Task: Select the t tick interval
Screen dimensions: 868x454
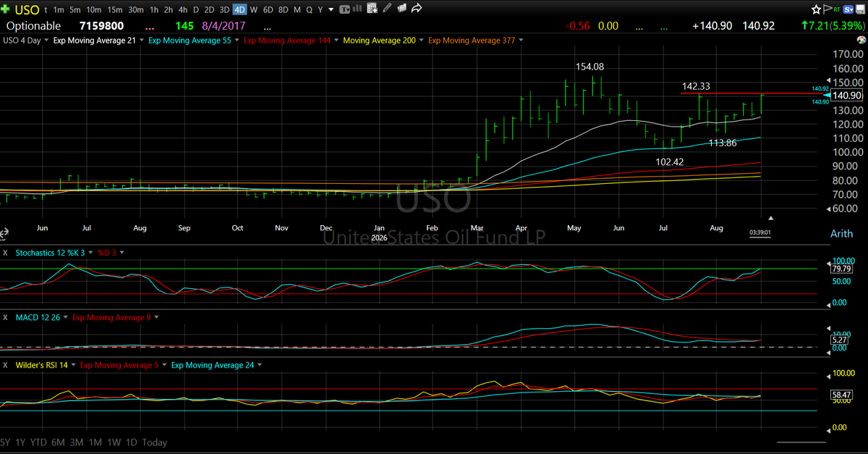Action: 46,9
